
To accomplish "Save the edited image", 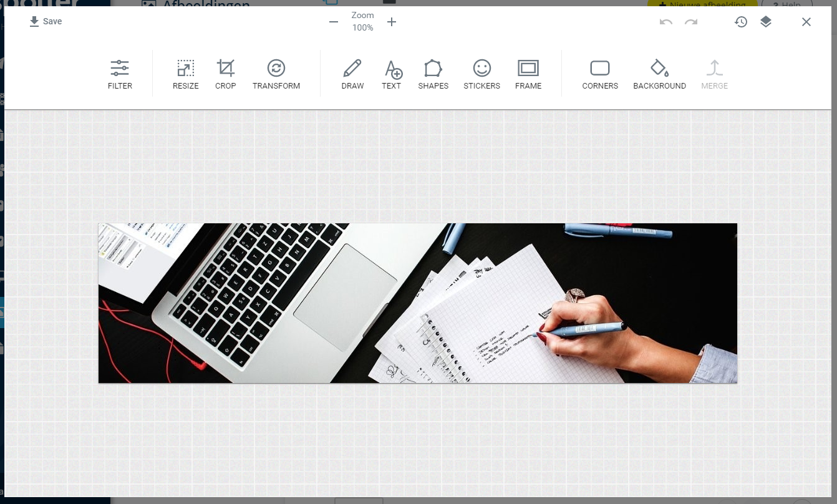I will (x=45, y=21).
